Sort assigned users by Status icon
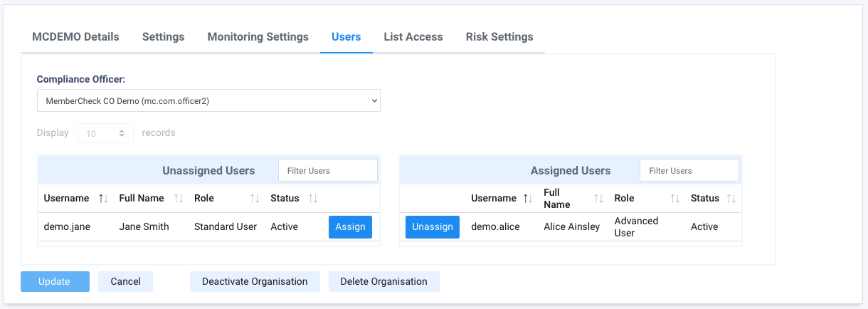 [731, 199]
